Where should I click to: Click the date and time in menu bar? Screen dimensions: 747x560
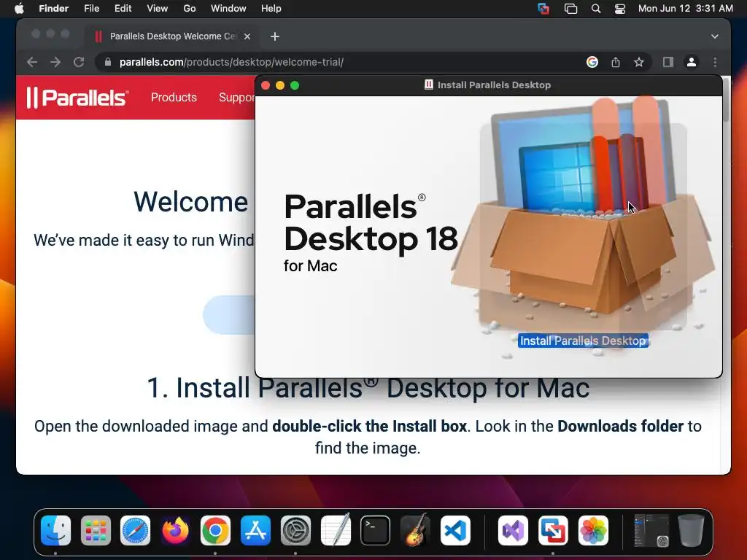(685, 9)
